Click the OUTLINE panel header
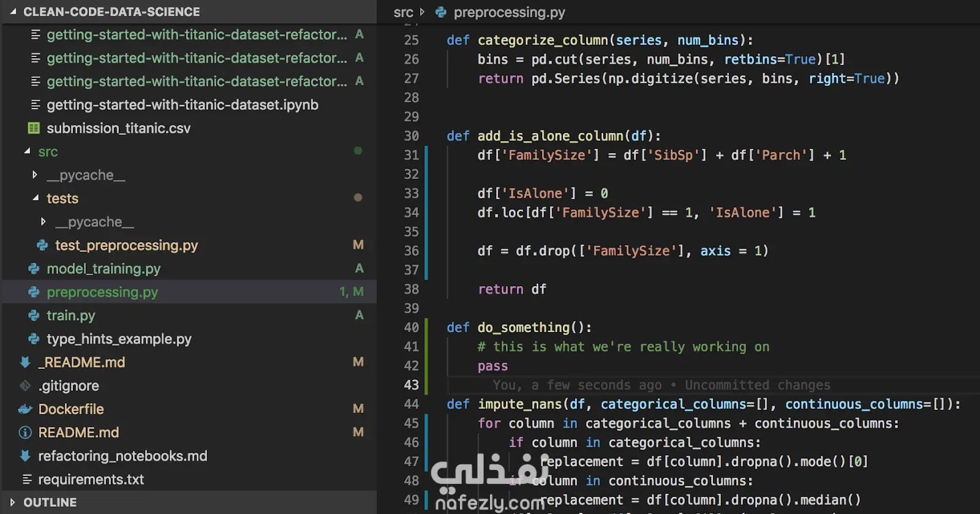The height and width of the screenshot is (514, 980). [189, 502]
